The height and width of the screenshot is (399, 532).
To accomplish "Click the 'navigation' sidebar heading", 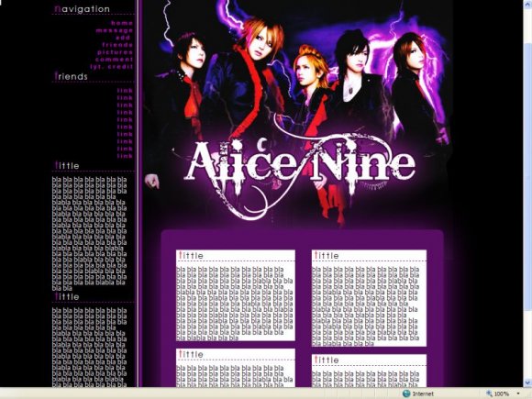I will (x=83, y=9).
